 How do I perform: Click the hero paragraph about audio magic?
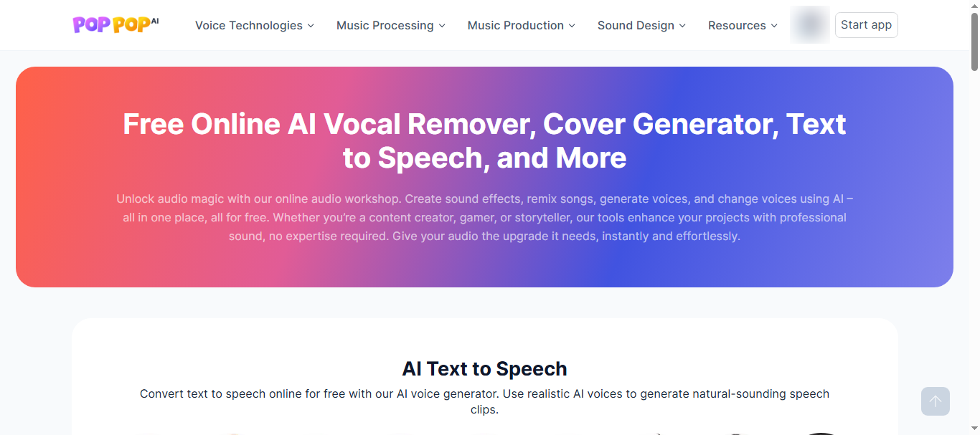click(484, 217)
